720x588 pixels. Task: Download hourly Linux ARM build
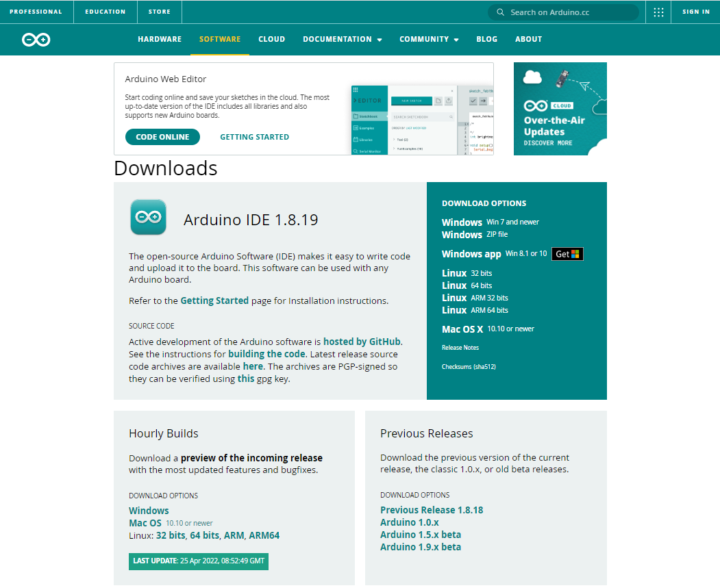coord(234,536)
